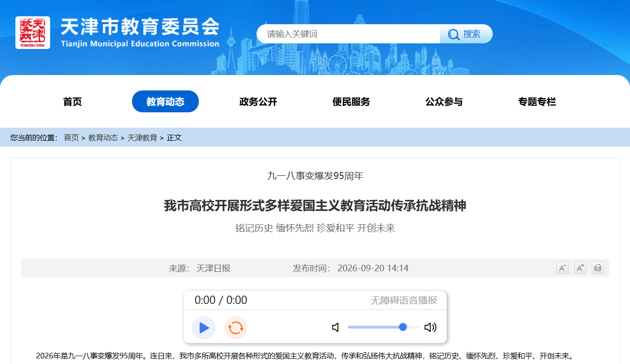The height and width of the screenshot is (364, 630).
Task: Click 首页 in the breadcrumb
Action: (71, 137)
